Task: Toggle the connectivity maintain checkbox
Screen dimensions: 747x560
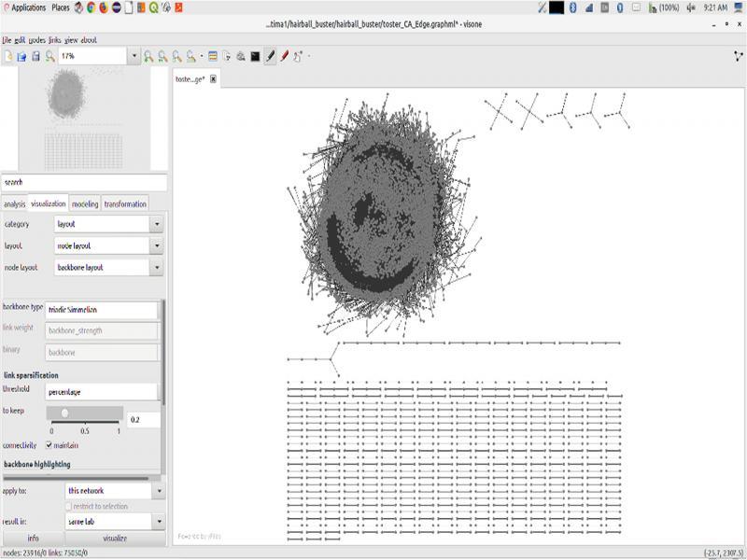Action: [49, 445]
